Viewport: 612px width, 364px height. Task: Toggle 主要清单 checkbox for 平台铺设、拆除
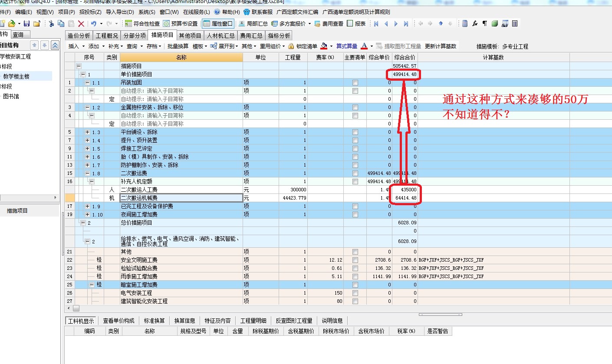tap(355, 132)
